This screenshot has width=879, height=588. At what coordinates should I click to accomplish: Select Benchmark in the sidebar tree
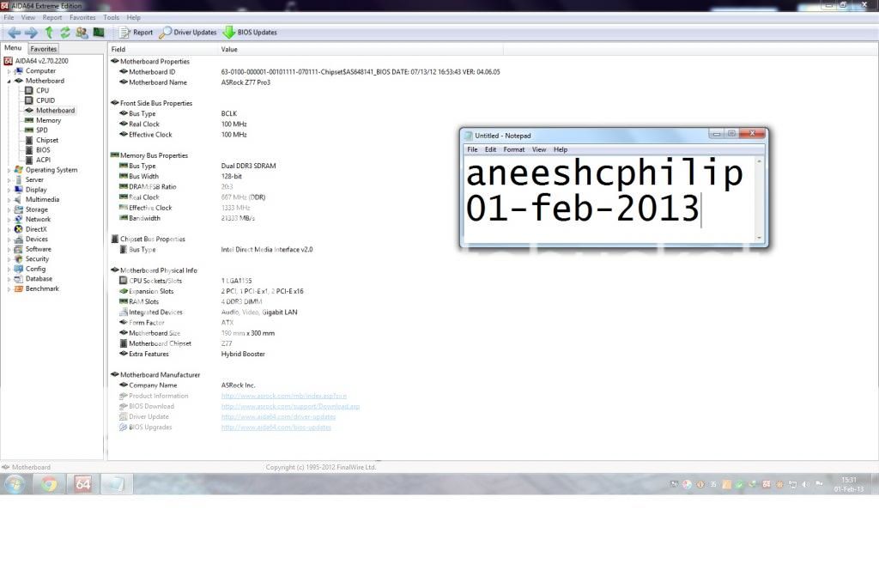pyautogui.click(x=42, y=288)
